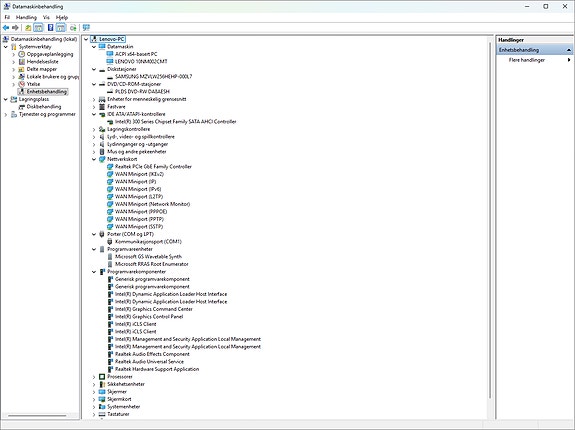Select WAN Miniport (Network Monitor)
The image size is (575, 430).
(x=153, y=204)
